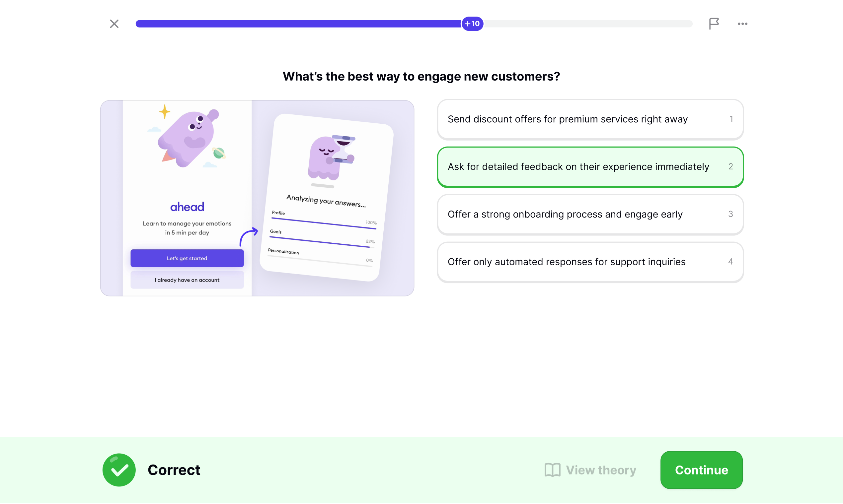Exit the lesson via the X icon
The image size is (843, 504).
pos(114,24)
